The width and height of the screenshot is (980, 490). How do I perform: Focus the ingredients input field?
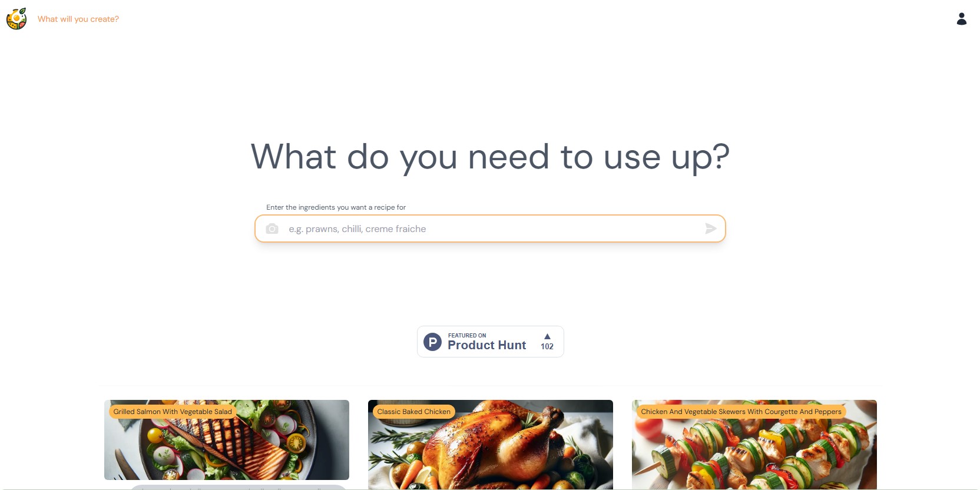click(x=490, y=229)
